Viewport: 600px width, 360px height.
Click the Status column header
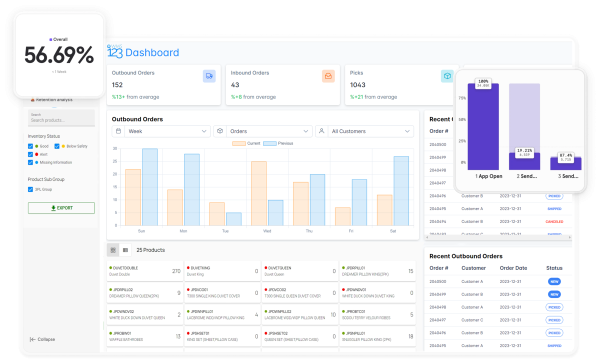(554, 268)
